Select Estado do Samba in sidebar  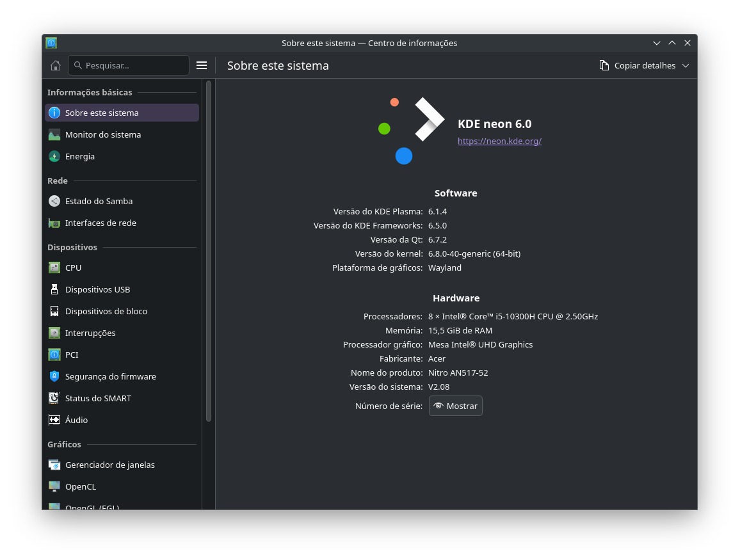(x=122, y=201)
